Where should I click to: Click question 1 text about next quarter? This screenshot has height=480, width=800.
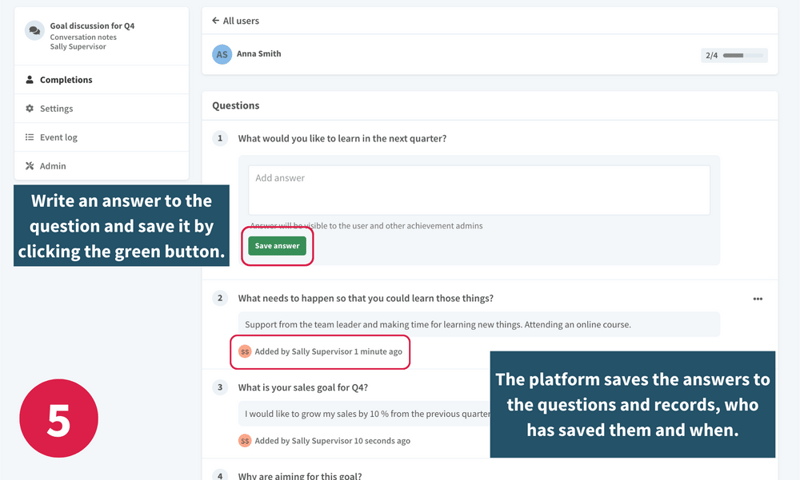(342, 138)
